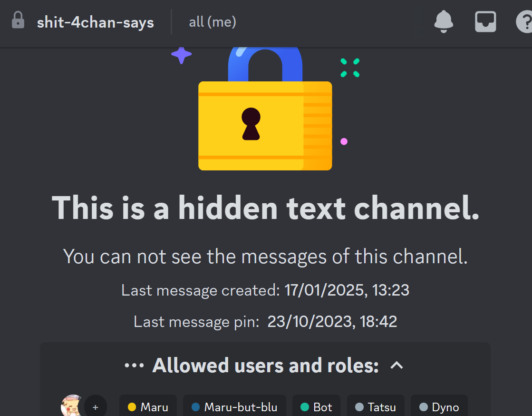
Task: Select the Tatsu role tag
Action: [x=376, y=406]
